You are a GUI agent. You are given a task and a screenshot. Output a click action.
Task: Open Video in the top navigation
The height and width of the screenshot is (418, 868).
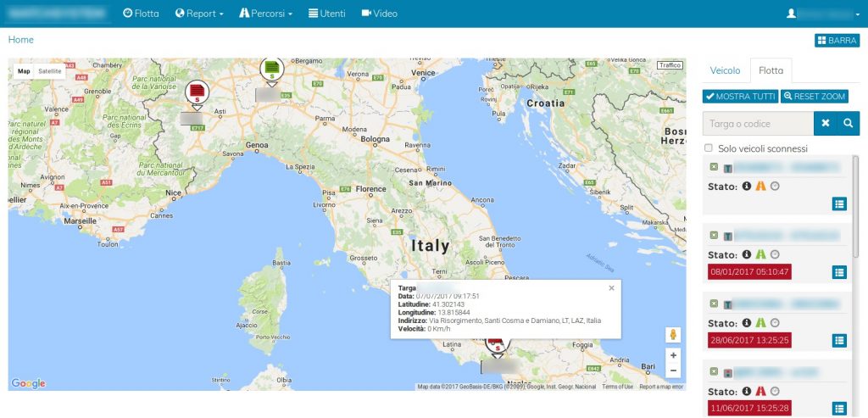click(x=379, y=14)
